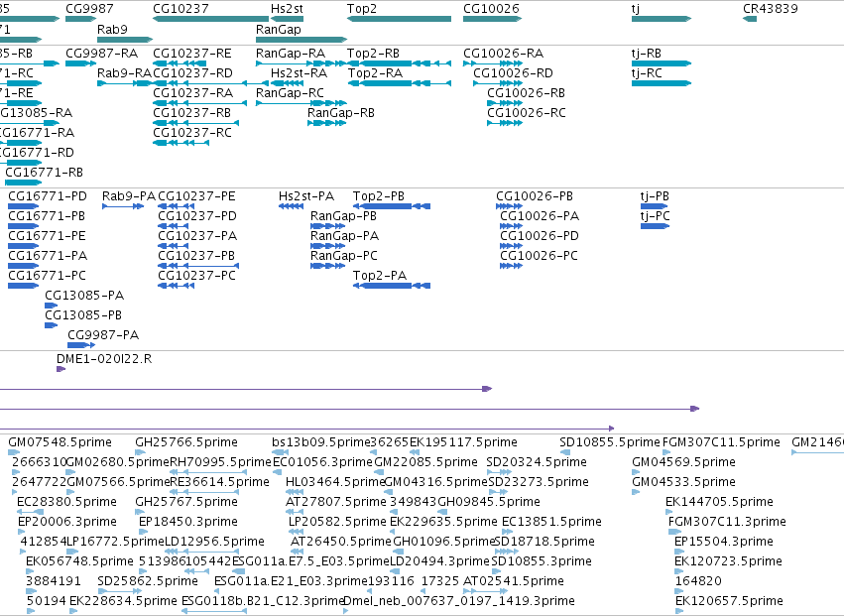Select the CG10026-RD transcript label

click(513, 73)
